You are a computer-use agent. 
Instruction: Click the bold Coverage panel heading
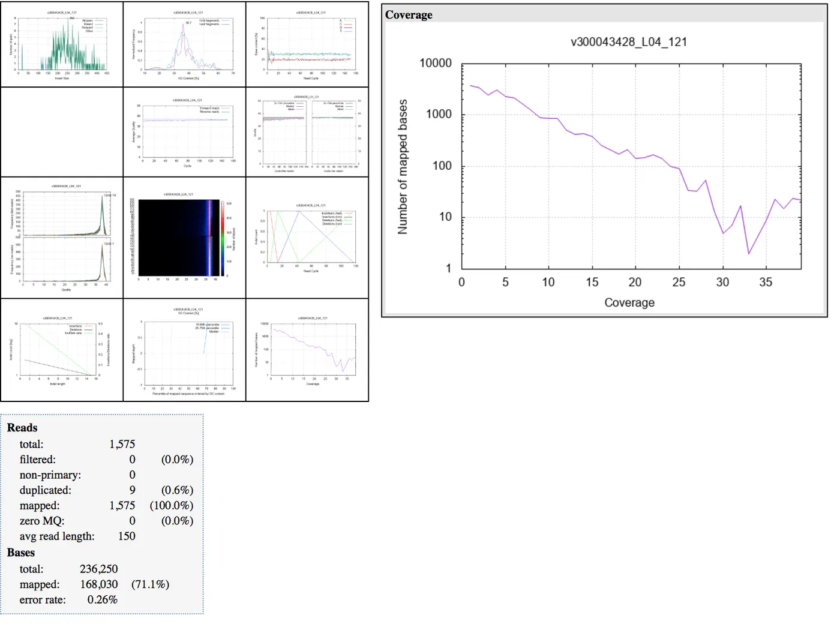coord(409,15)
